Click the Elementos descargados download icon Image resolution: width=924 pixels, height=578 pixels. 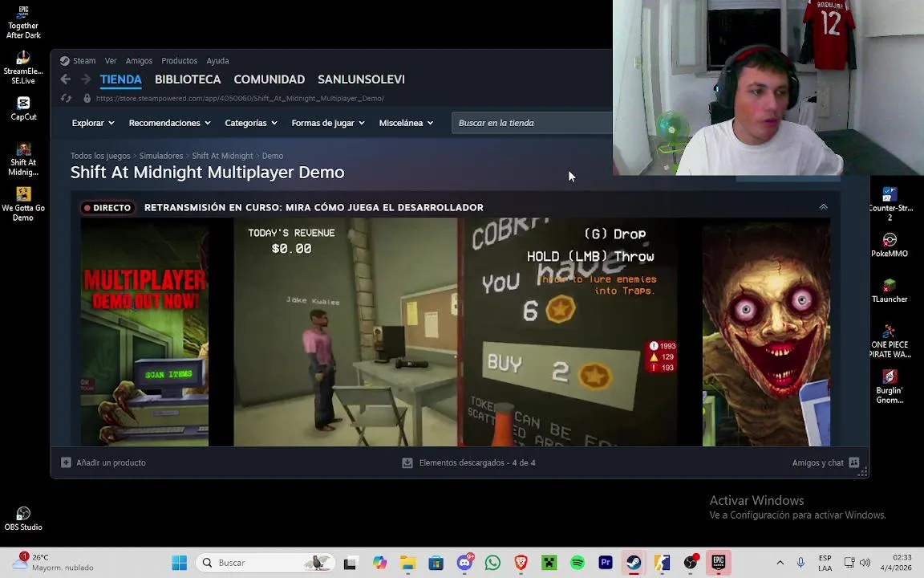coord(407,463)
